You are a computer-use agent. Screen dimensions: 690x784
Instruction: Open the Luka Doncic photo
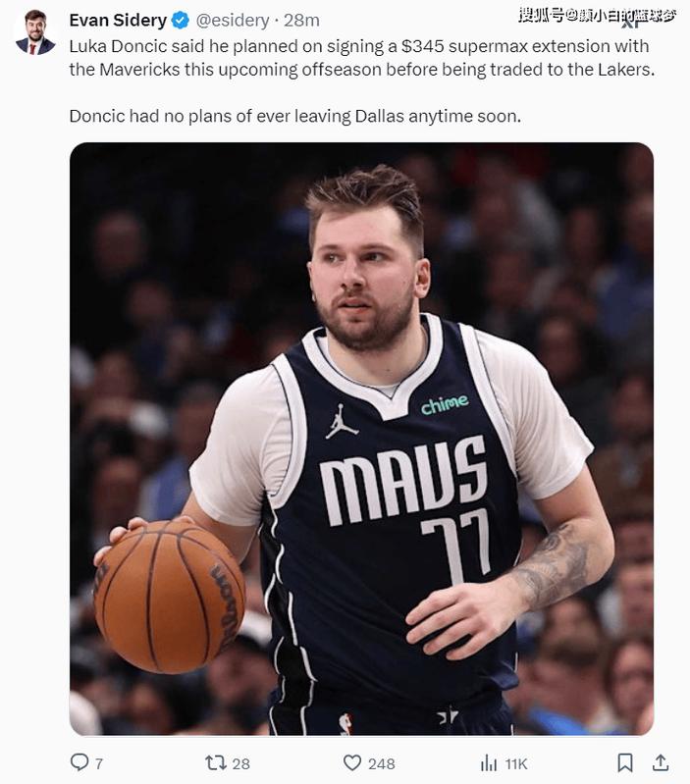click(361, 439)
